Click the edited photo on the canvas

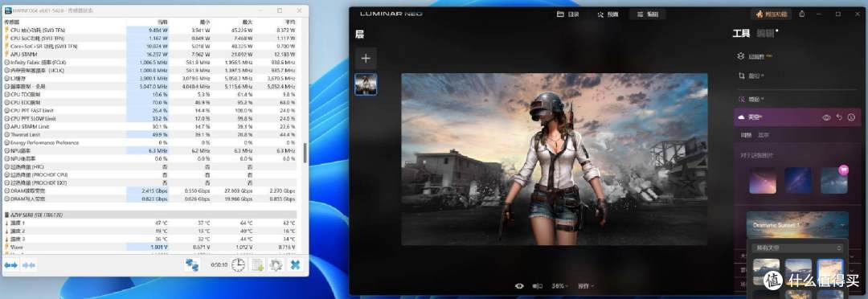pos(554,159)
